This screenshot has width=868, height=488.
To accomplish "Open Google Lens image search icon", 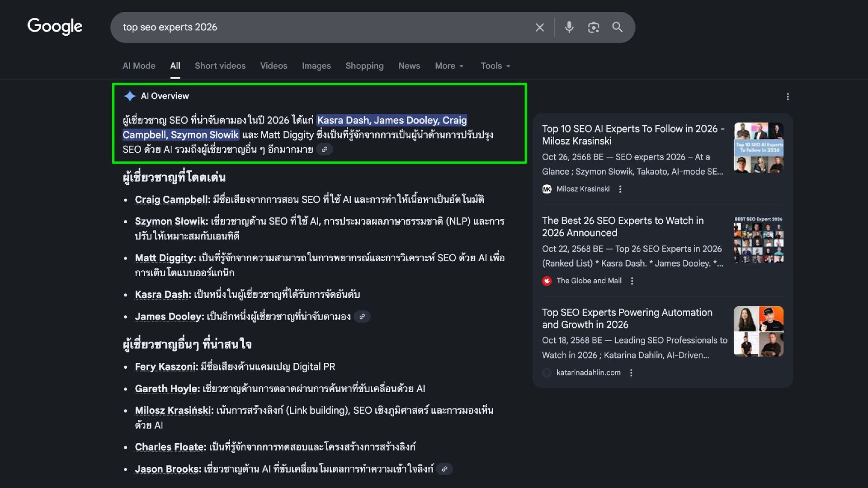I will 593,28.
